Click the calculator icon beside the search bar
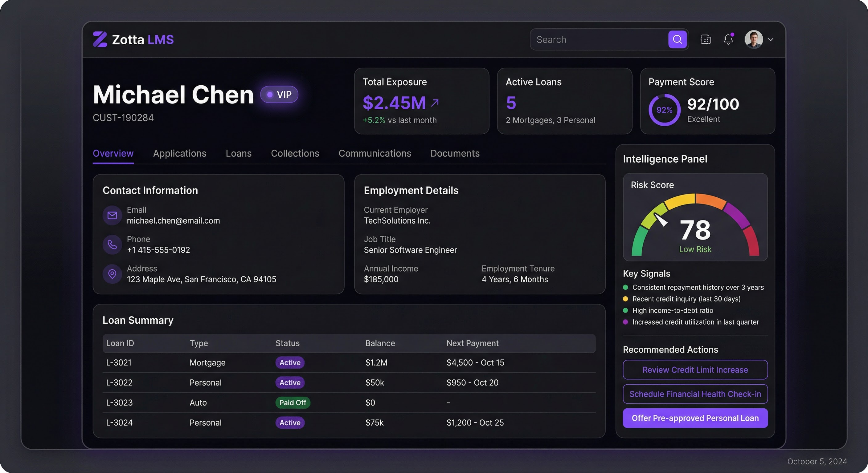This screenshot has width=868, height=473. pyautogui.click(x=706, y=39)
